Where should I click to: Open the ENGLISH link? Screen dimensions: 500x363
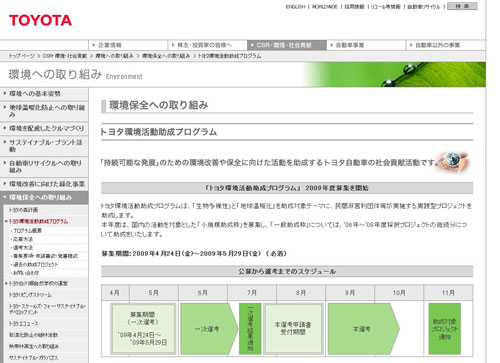coord(295,7)
